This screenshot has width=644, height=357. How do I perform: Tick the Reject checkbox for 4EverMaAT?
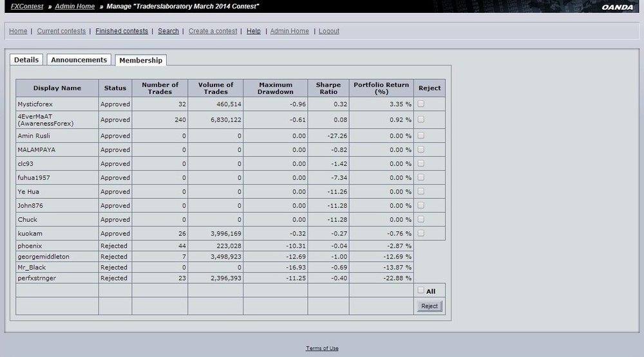point(421,120)
